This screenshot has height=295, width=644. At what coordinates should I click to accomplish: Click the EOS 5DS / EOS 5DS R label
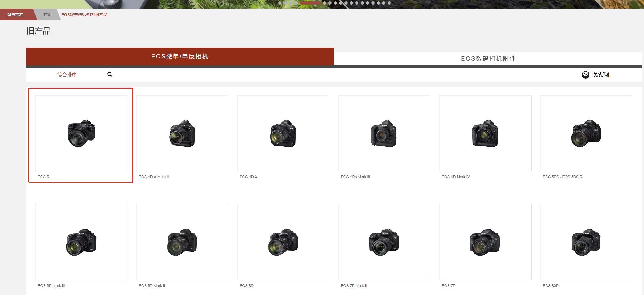(x=562, y=177)
